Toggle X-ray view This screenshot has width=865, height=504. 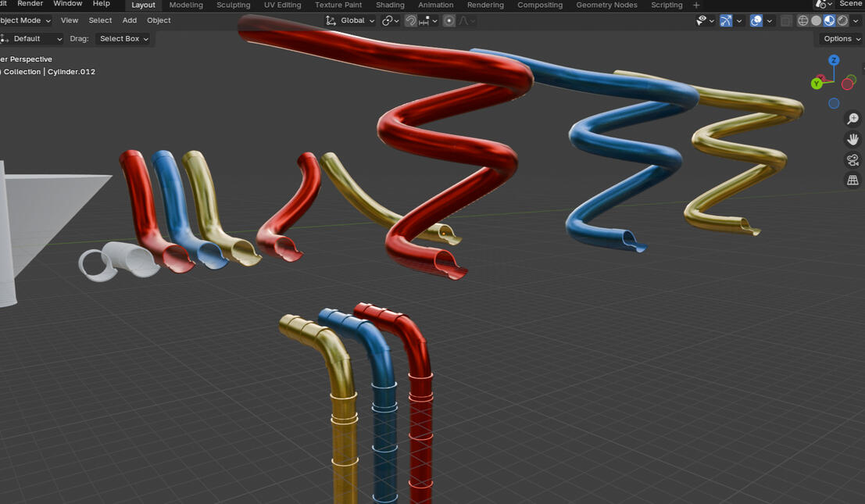pos(787,20)
